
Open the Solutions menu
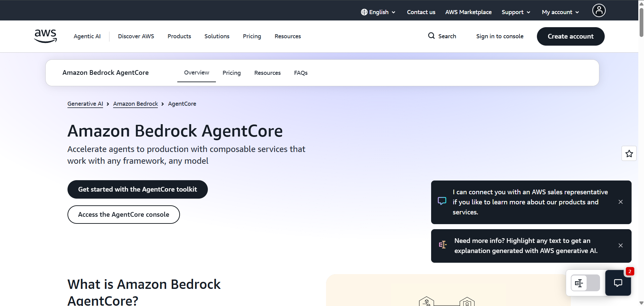(217, 36)
